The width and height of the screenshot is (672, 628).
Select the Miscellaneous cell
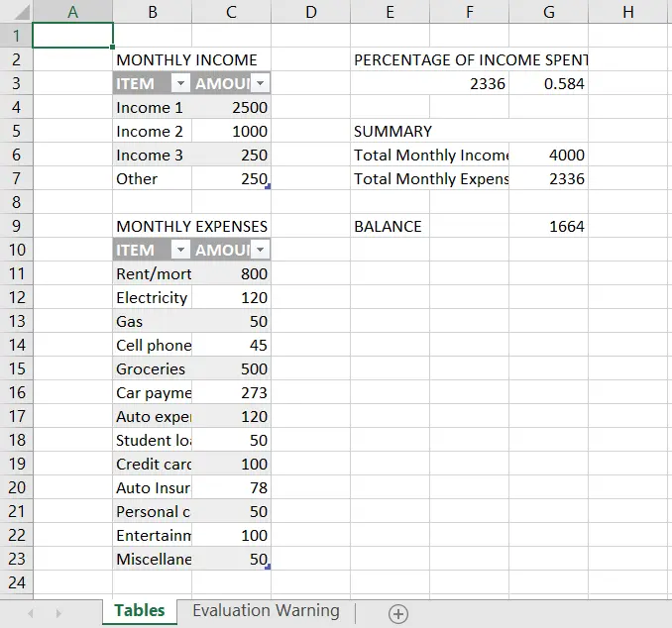click(x=153, y=559)
